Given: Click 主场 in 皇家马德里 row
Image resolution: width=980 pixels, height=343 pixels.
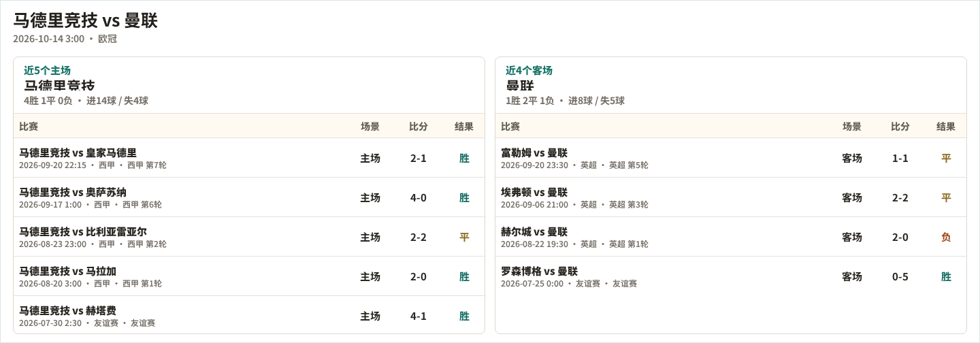Looking at the screenshot, I should tap(370, 158).
